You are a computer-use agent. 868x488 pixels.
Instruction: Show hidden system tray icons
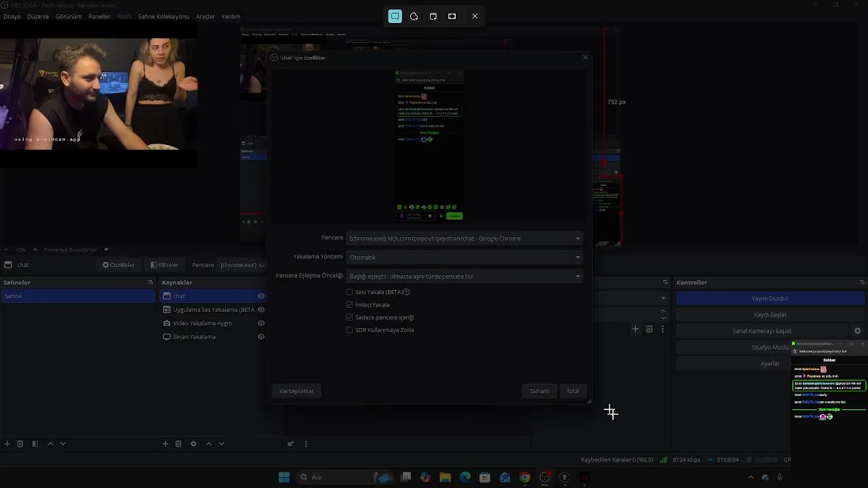751,477
